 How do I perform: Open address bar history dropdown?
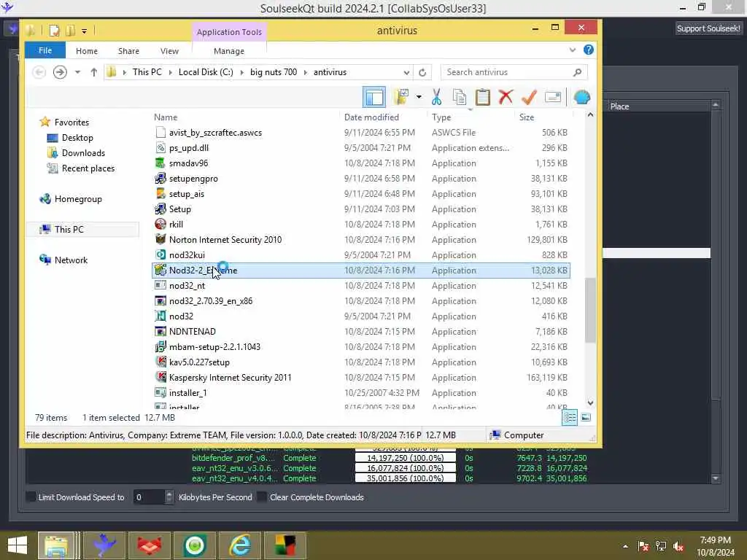click(x=406, y=72)
